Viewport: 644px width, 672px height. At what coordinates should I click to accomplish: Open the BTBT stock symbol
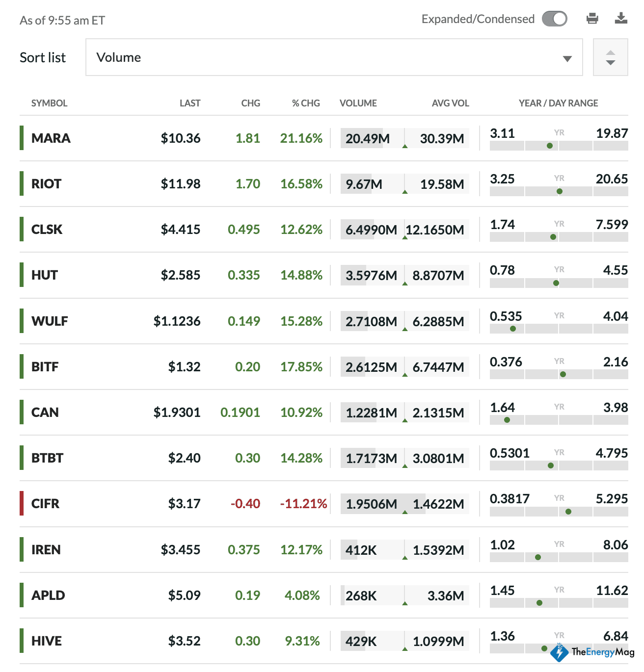(47, 458)
